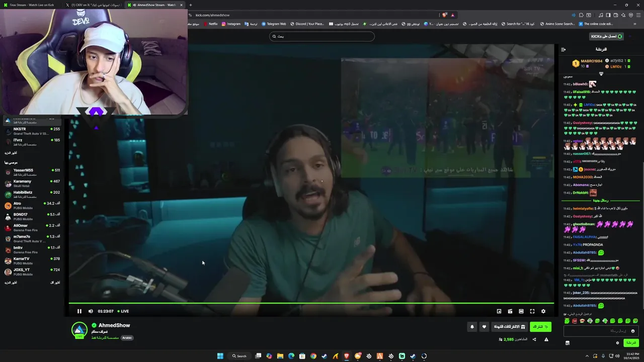
Task: Open JOXS_YT channel in sidebar
Action: click(x=32, y=272)
